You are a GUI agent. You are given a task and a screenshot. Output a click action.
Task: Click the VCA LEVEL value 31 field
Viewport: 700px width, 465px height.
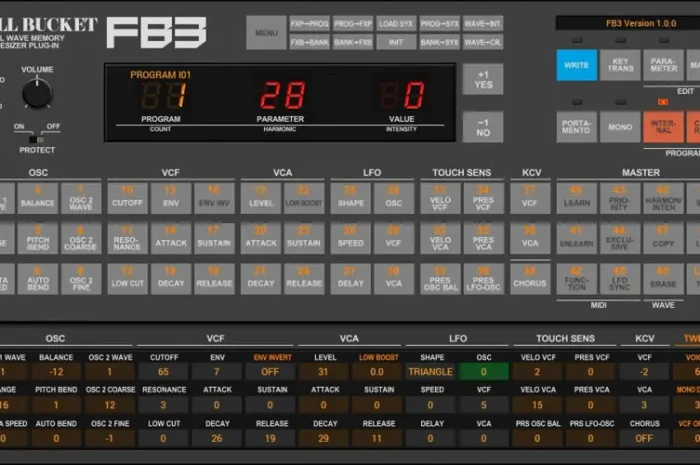click(323, 372)
